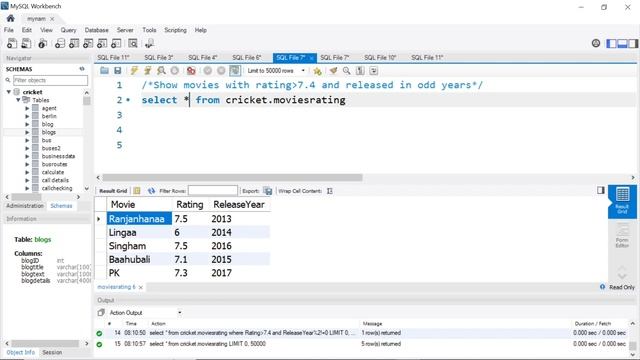Image resolution: width=640 pixels, height=360 pixels.
Task: Open a SQL script file from main toolbar
Action: click(26, 43)
